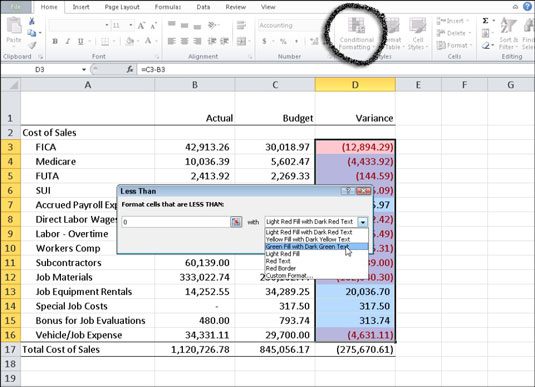Click the insert function fx icon
535x387 pixels.
[x=130, y=70]
